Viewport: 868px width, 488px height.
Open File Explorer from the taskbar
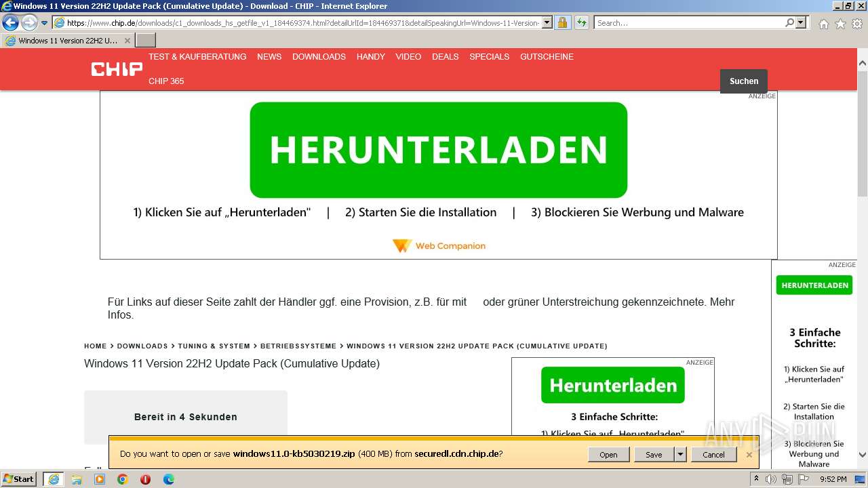click(77, 479)
